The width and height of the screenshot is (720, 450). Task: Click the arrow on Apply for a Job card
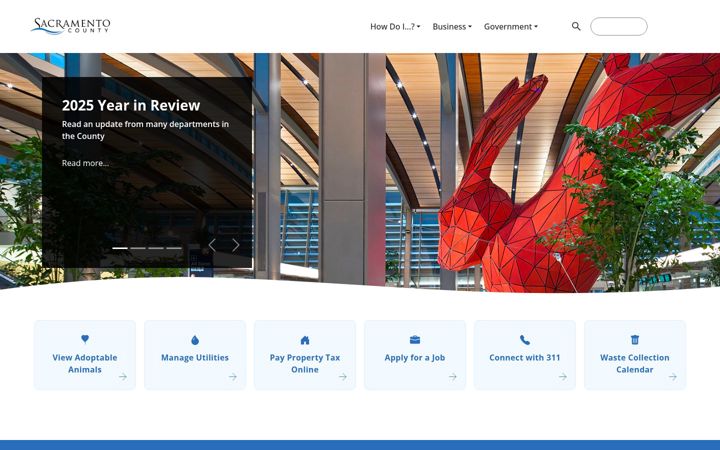(x=453, y=377)
